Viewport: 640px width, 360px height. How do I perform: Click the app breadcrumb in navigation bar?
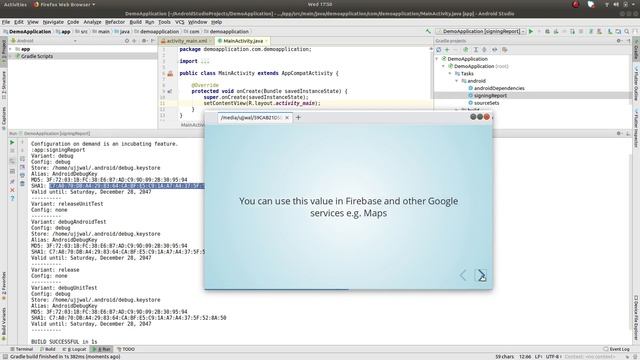click(63, 31)
